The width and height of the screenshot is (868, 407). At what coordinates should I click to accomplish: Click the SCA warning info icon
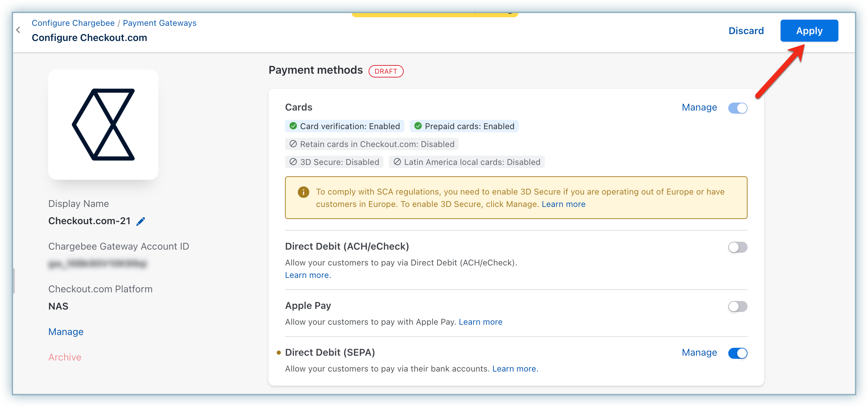(x=303, y=192)
